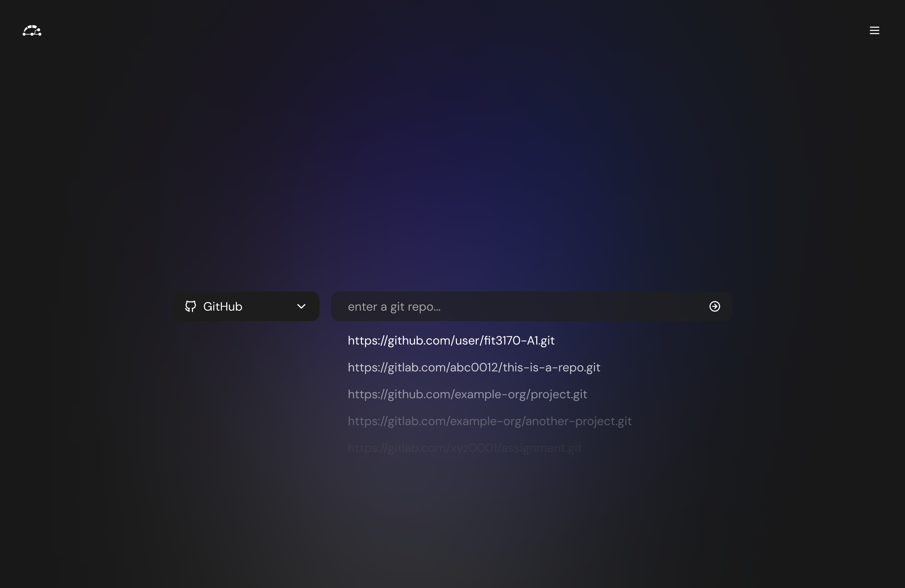The image size is (905, 588).
Task: Select the fit3170-A1.git suggestion
Action: click(451, 341)
